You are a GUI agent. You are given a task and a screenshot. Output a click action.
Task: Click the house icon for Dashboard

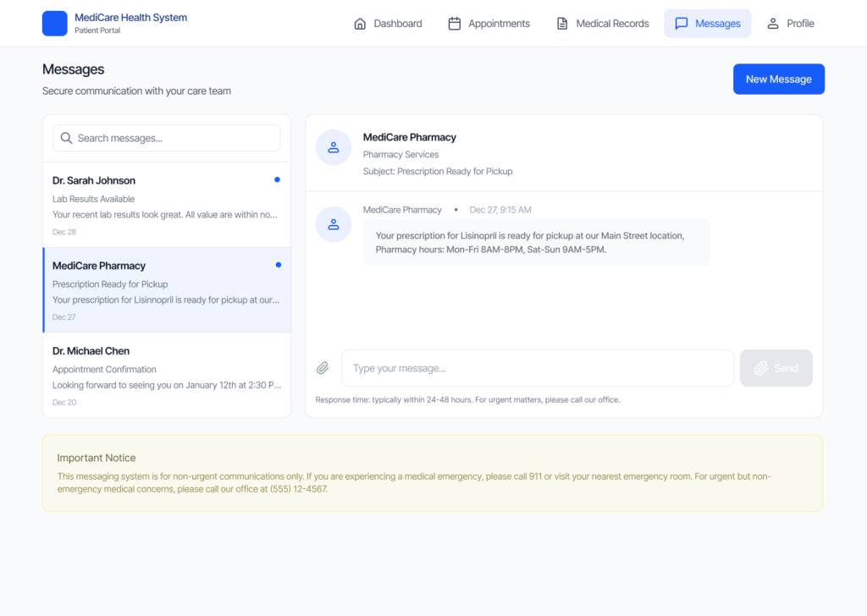click(360, 24)
